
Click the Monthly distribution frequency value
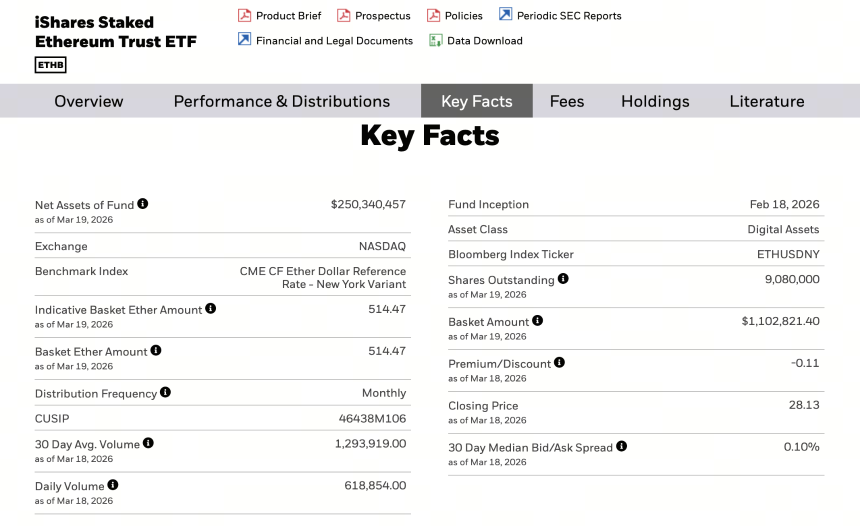point(384,393)
